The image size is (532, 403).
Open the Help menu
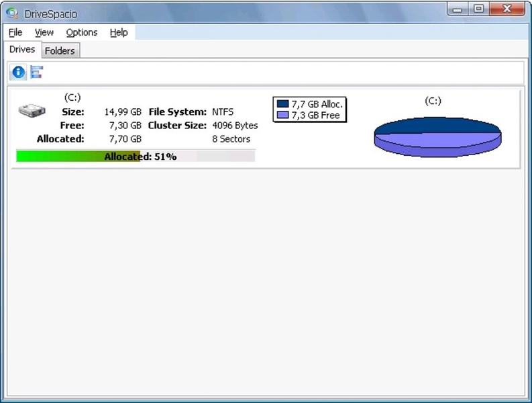point(119,32)
